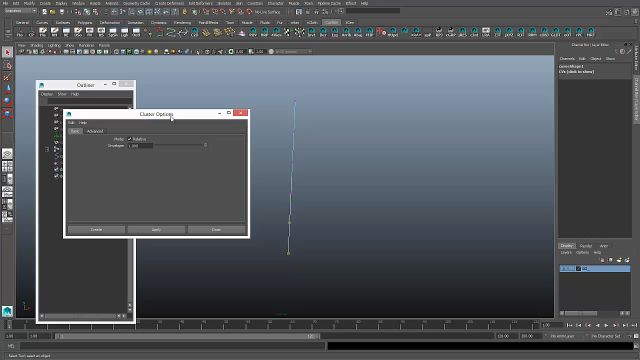
Task: Select the Display tab in Layer Editor
Action: click(566, 246)
